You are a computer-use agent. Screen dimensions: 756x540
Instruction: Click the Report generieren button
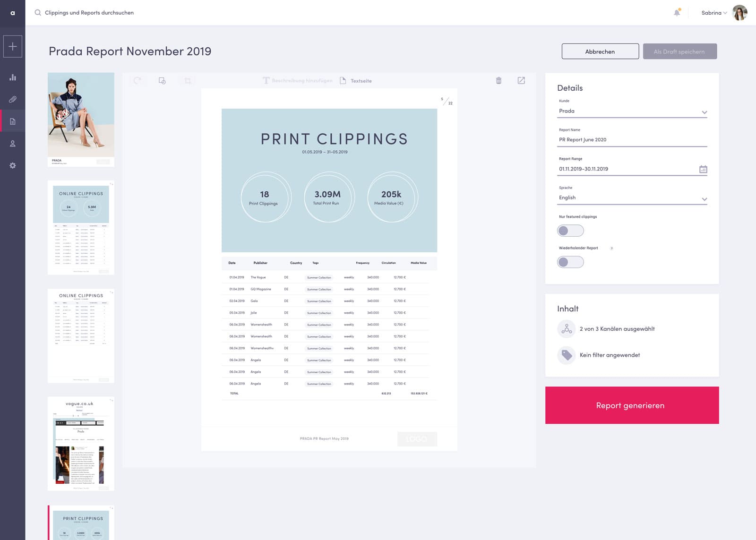point(632,405)
